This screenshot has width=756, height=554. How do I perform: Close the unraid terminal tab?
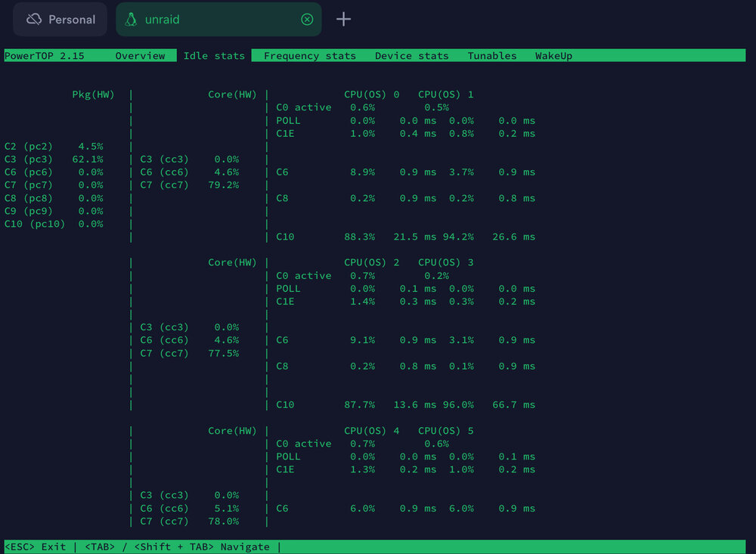[x=307, y=20]
